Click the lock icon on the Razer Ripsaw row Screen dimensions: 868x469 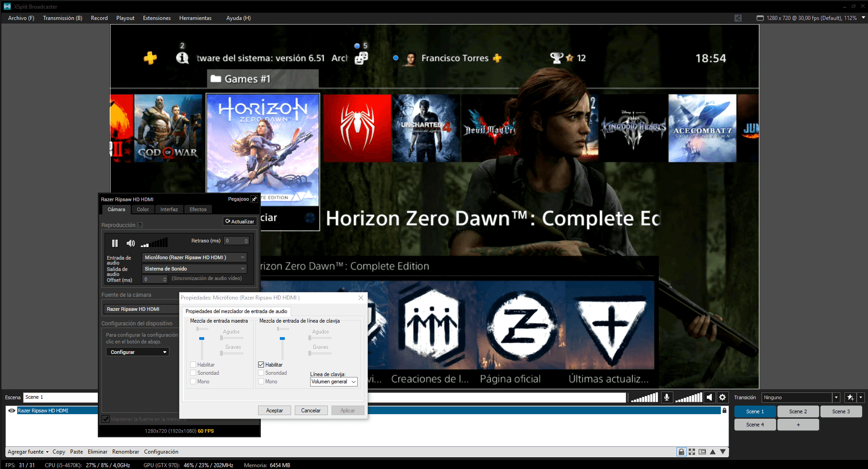[x=724, y=411]
